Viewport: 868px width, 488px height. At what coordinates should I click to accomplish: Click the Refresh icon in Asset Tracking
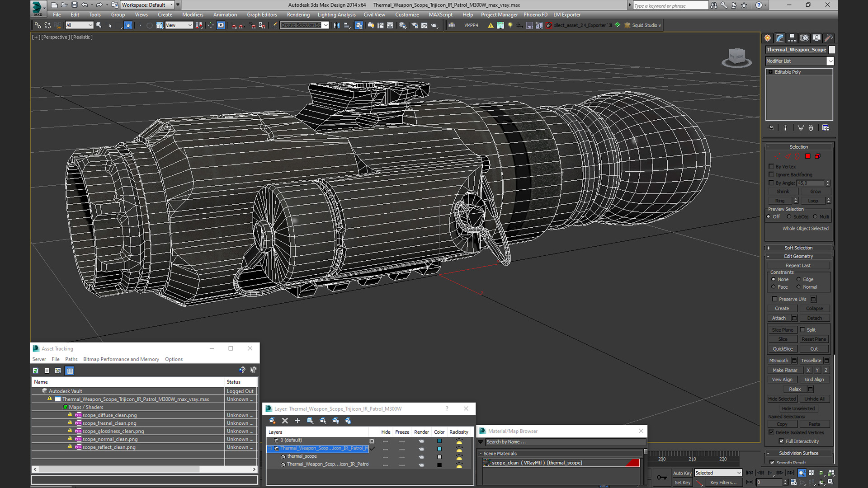point(35,371)
